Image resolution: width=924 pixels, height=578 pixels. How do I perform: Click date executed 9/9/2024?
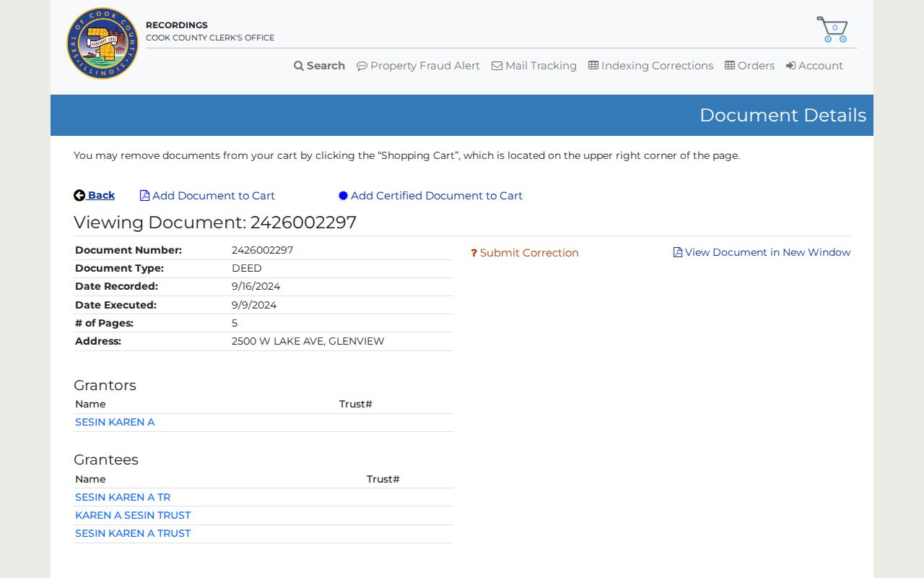(254, 305)
